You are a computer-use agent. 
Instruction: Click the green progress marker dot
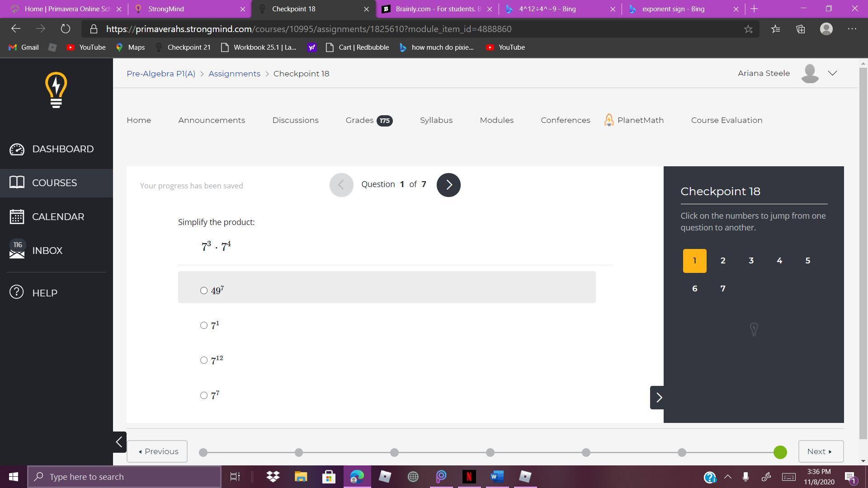[x=780, y=452]
